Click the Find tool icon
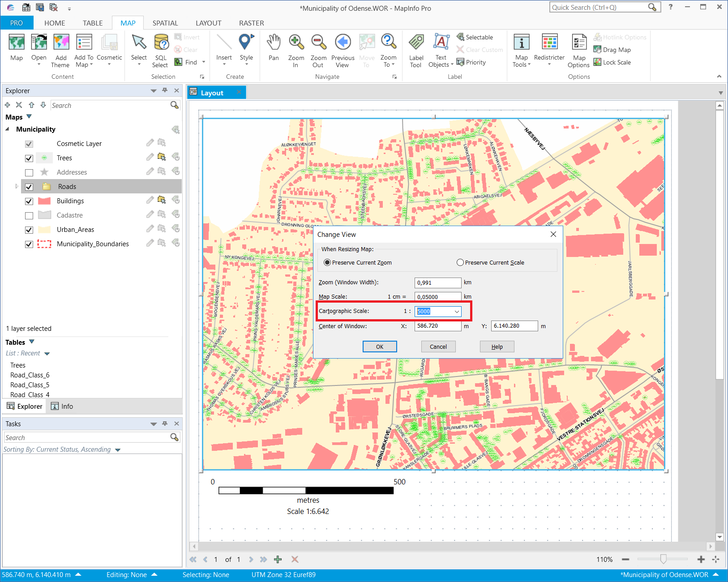The image size is (728, 582). pyautogui.click(x=179, y=62)
